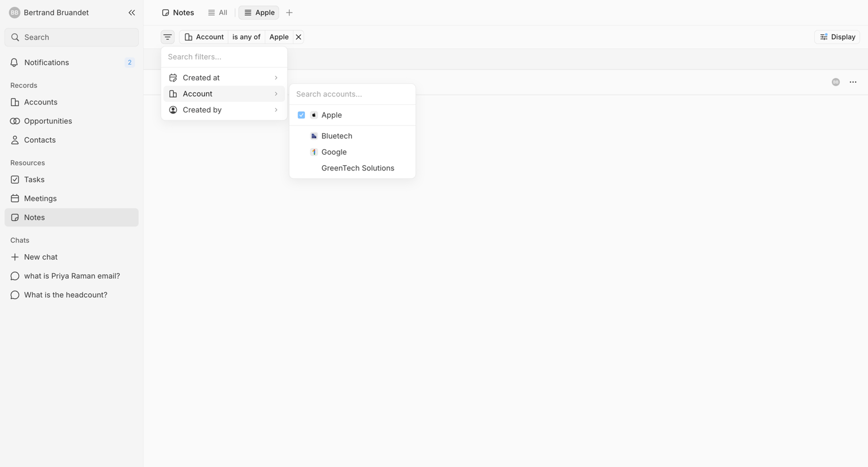Click the Account menu building icon
Screen dimensions: 868x467
pyautogui.click(x=173, y=94)
